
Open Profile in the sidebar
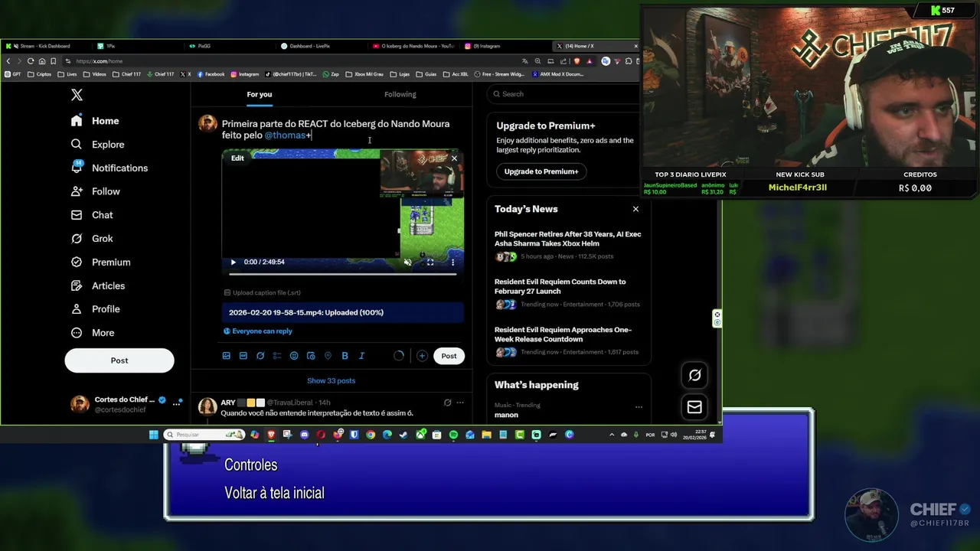click(x=96, y=309)
